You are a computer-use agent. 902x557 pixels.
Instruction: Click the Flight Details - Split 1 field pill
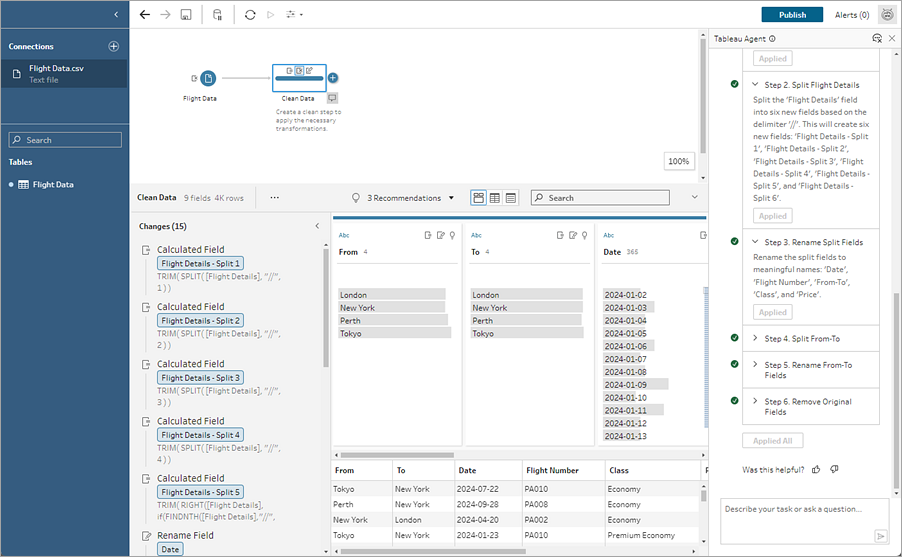coord(200,264)
